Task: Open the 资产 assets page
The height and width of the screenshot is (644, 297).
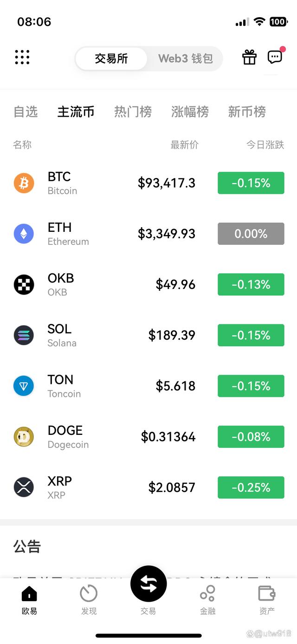Action: point(267,599)
